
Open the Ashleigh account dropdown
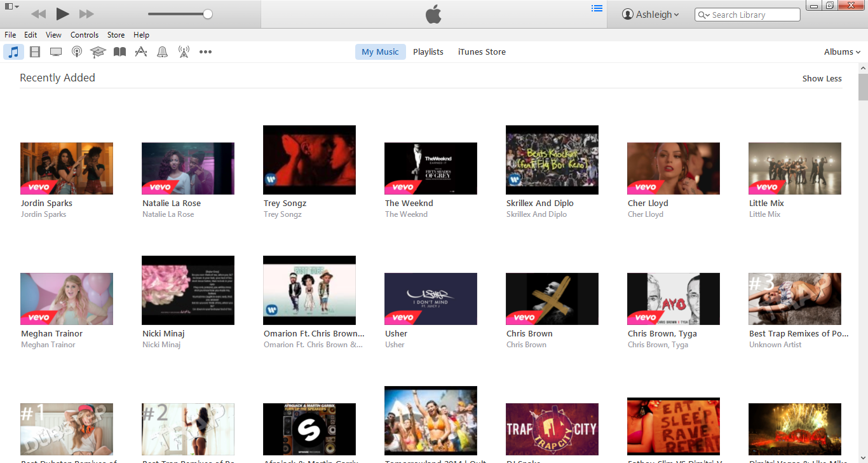point(651,15)
